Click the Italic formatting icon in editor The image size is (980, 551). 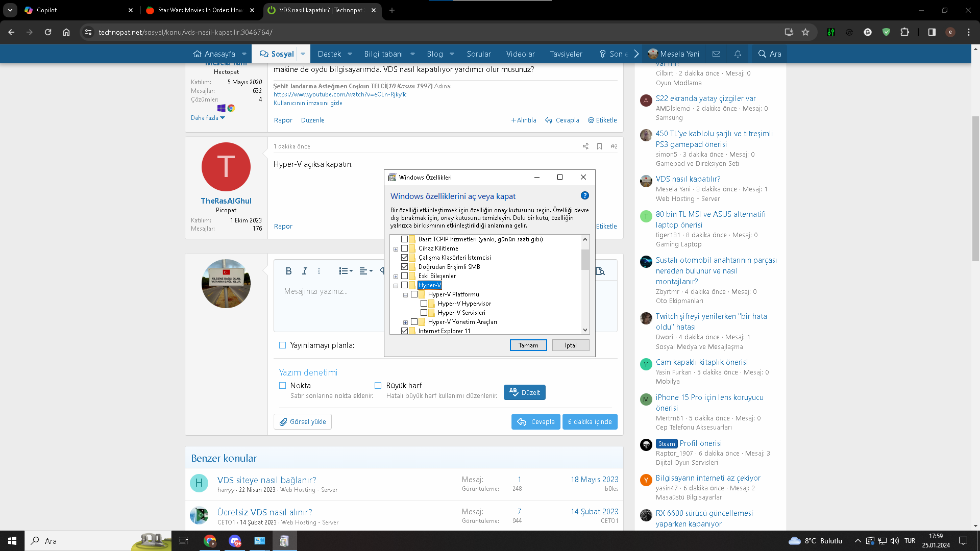coord(305,271)
